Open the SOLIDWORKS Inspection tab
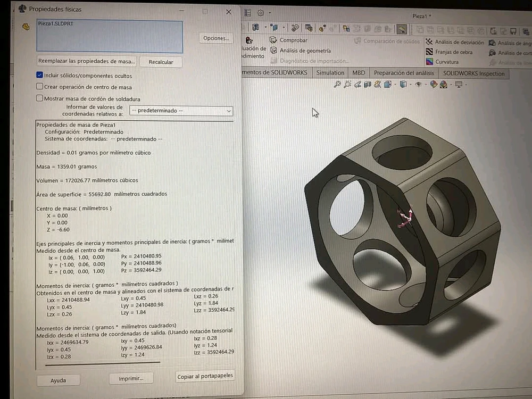Viewport: 532px width, 399px height. point(473,73)
